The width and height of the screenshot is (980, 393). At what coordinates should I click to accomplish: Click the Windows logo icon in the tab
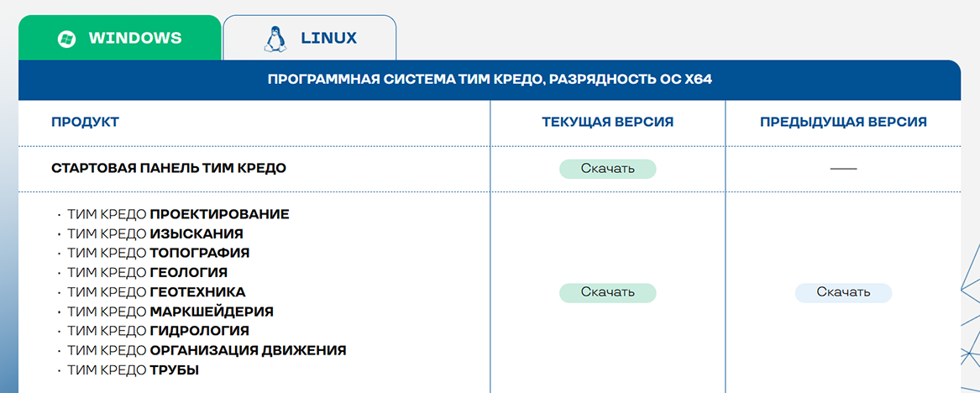66,38
